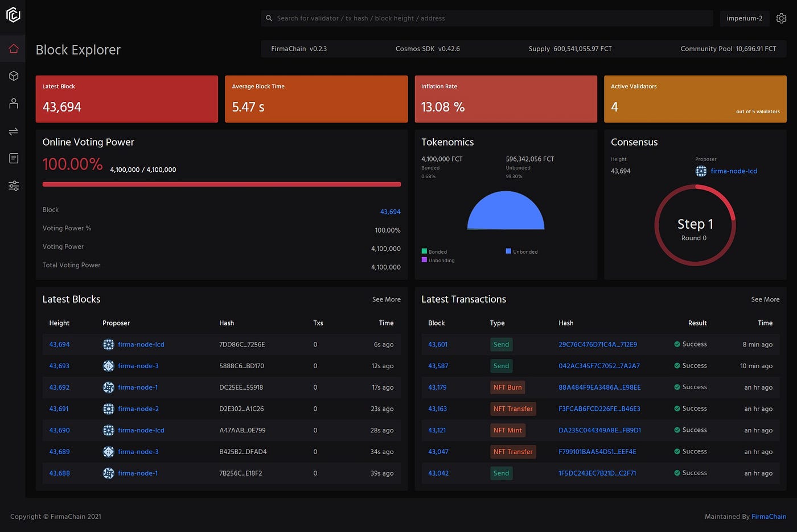Viewport: 797px width, 532px height.
Task: Open block 43,694 in Latest Blocks table
Action: click(59, 344)
